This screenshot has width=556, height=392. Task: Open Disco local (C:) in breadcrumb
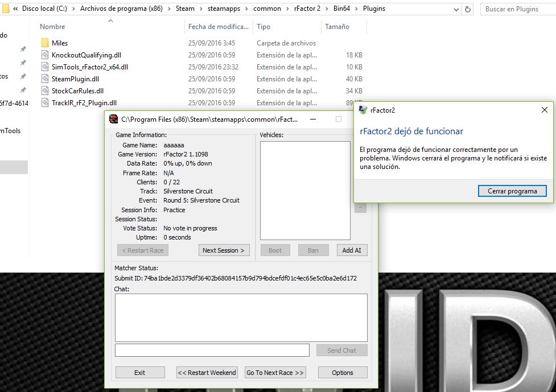click(x=44, y=9)
